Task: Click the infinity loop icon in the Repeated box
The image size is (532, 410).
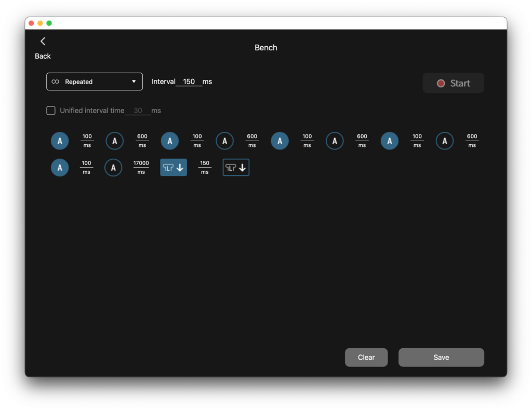Action: tap(56, 82)
